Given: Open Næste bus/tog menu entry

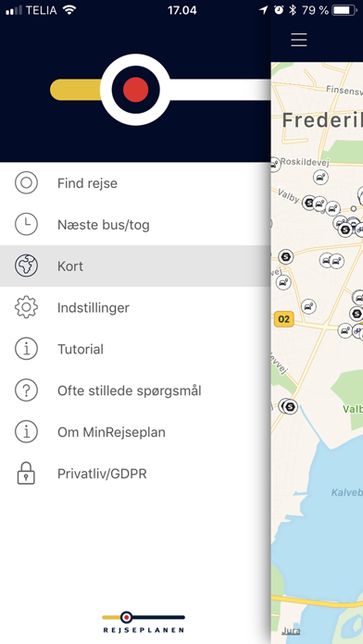Looking at the screenshot, I should tap(135, 225).
